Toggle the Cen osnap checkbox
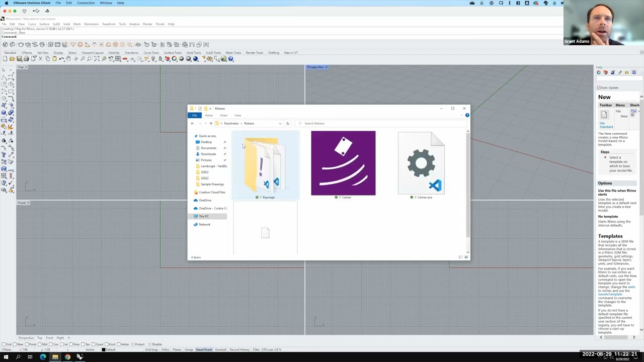Screen dimensions: 644x362 point(51,344)
